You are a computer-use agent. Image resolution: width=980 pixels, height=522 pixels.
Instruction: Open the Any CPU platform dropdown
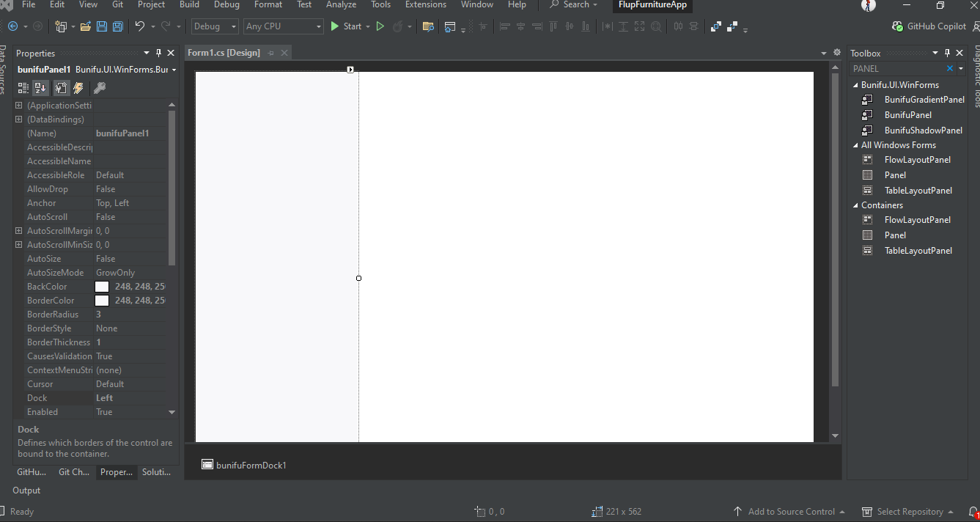click(320, 26)
